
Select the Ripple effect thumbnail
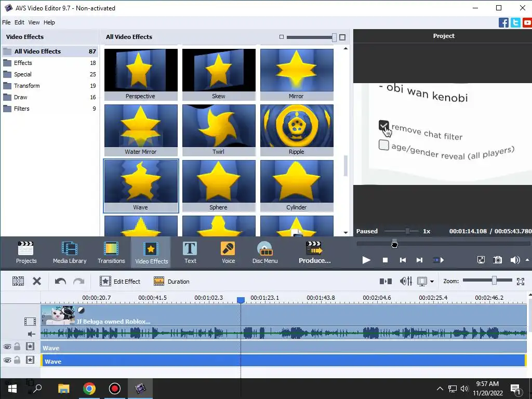coord(297,130)
